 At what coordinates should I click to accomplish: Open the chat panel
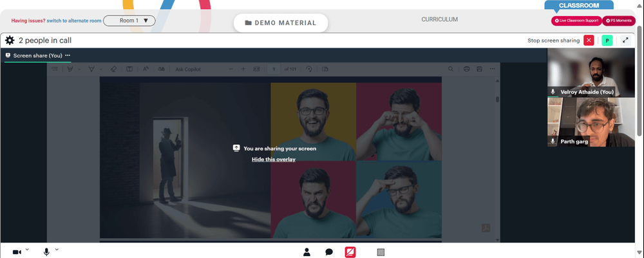pyautogui.click(x=329, y=252)
